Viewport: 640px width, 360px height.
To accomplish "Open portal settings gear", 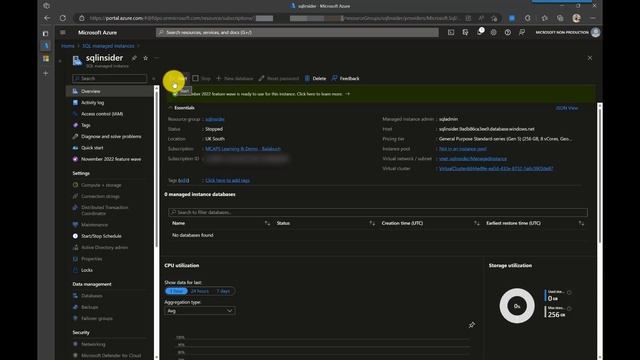I will click(493, 32).
